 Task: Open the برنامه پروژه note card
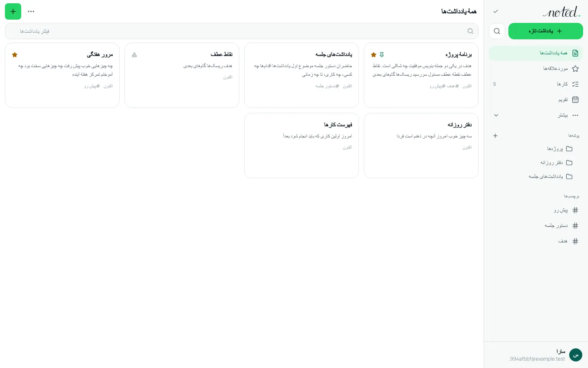click(421, 75)
